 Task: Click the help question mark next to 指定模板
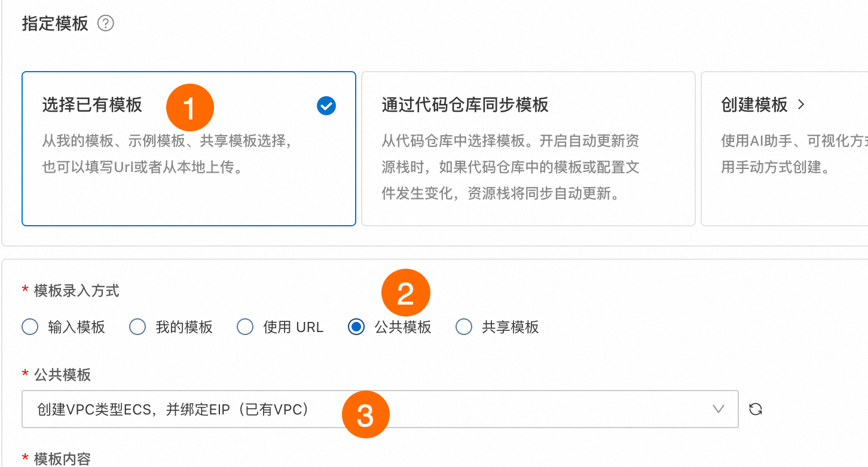click(106, 24)
